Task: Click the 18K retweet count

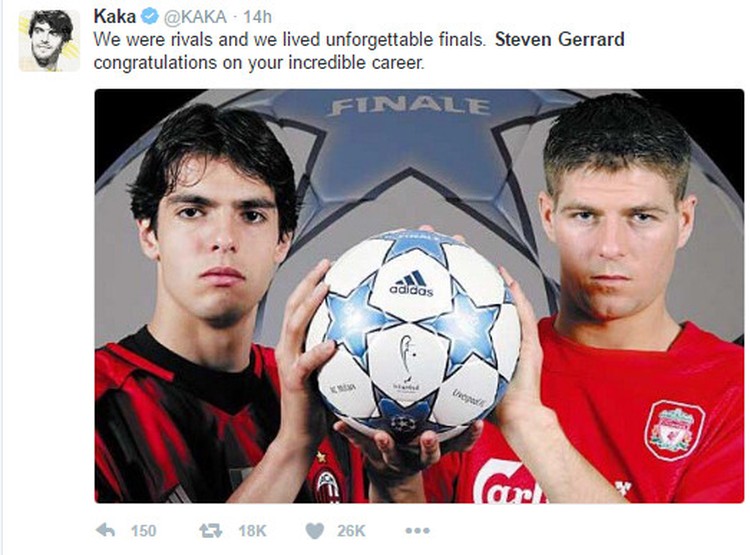Action: coord(252,531)
